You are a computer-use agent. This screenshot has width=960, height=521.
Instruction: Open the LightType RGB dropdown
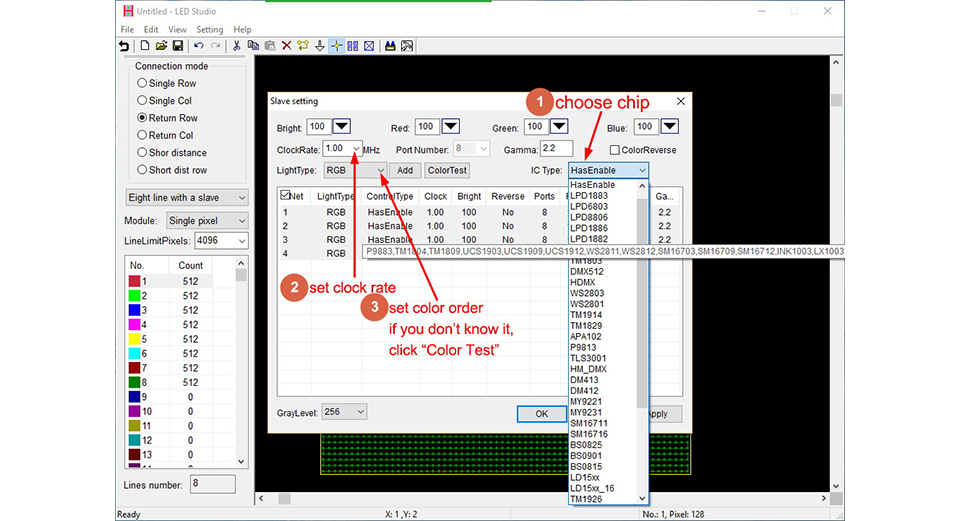[x=355, y=170]
